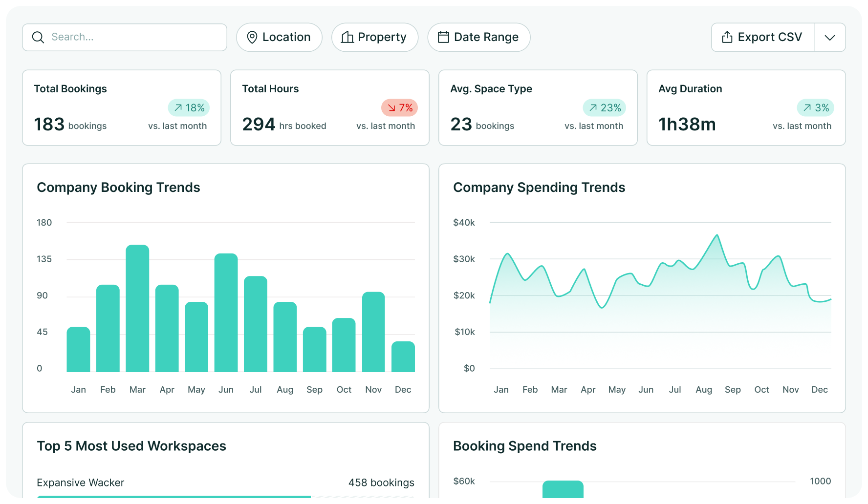Click the $40k axis label
This screenshot has height=504, width=868.
pyautogui.click(x=464, y=223)
